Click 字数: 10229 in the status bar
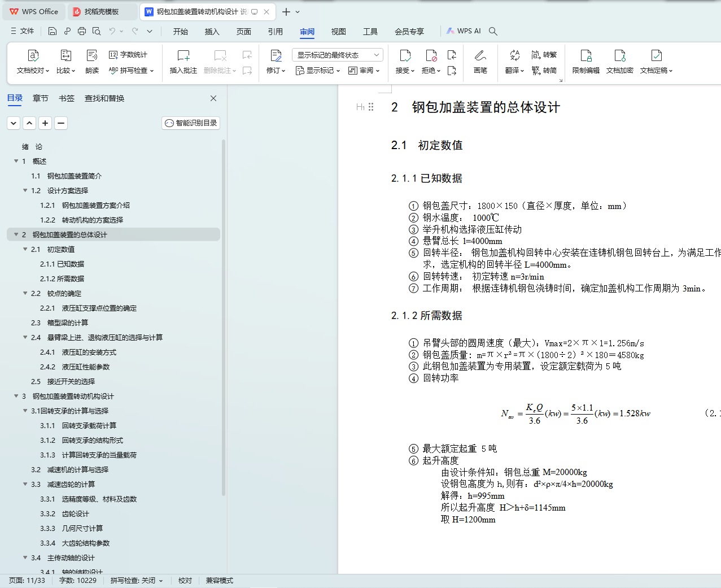The width and height of the screenshot is (721, 588). tap(78, 581)
